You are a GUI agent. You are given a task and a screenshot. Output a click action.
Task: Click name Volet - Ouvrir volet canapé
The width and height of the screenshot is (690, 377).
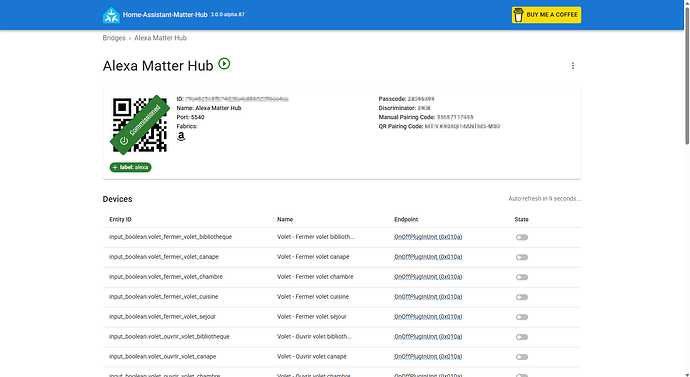[x=312, y=356]
